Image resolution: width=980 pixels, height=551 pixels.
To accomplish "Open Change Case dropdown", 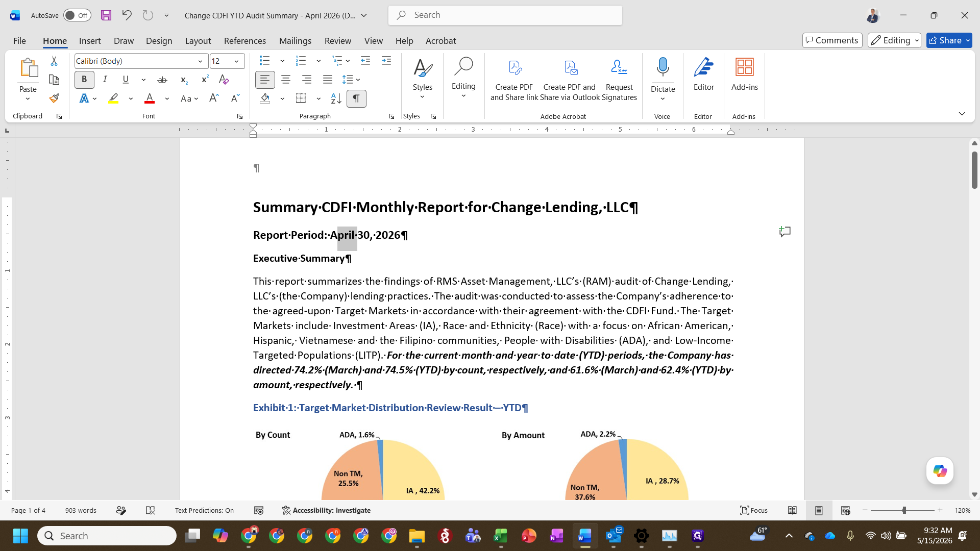I will click(189, 98).
